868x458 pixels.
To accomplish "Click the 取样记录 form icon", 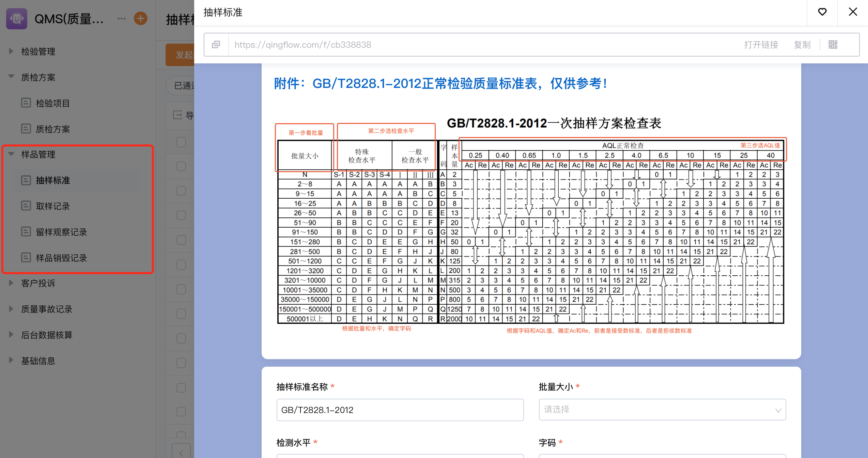I will [x=26, y=206].
